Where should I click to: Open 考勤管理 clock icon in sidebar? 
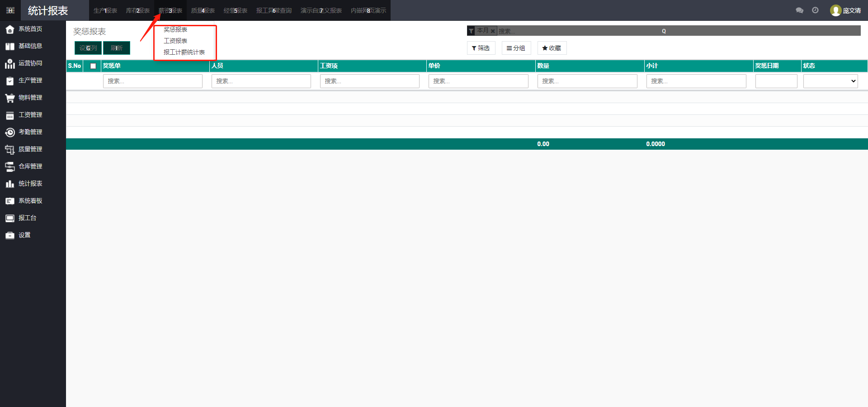pyautogui.click(x=9, y=133)
